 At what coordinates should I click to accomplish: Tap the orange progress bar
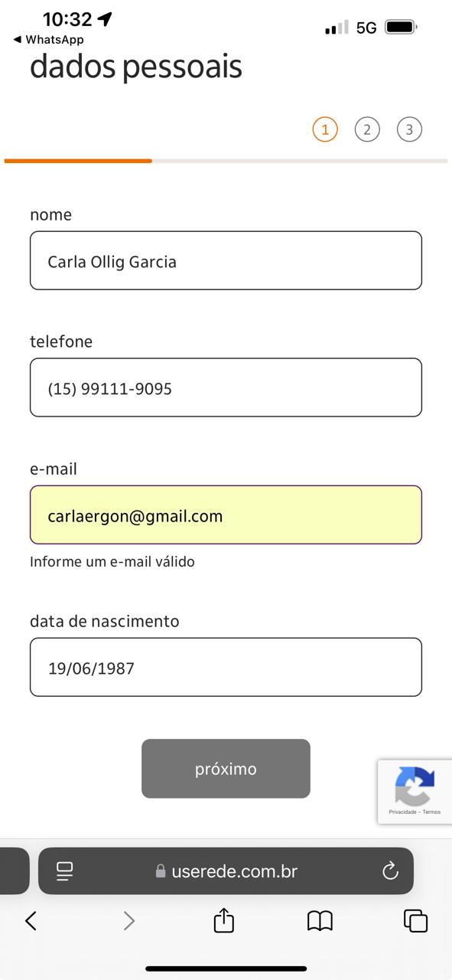coord(76,162)
